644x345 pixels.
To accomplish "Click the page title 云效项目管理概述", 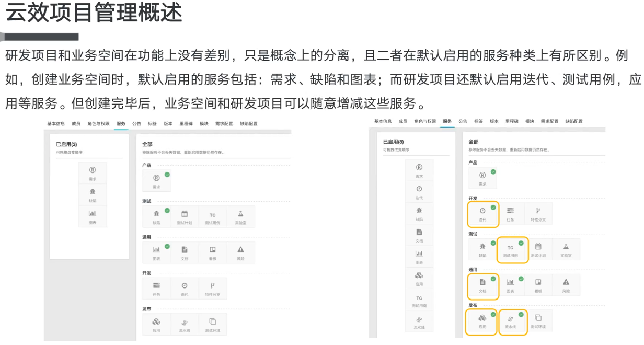I will tap(94, 13).
